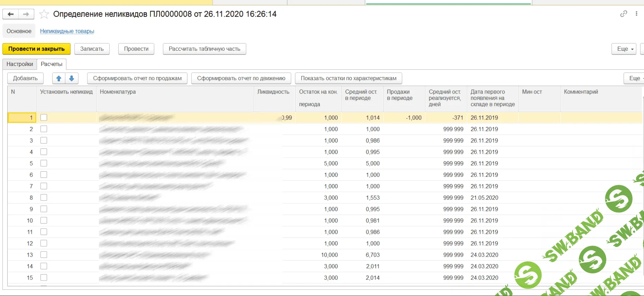Click the Остаток на кон. периода header
Viewport: 644px width, 296px height.
(x=318, y=98)
